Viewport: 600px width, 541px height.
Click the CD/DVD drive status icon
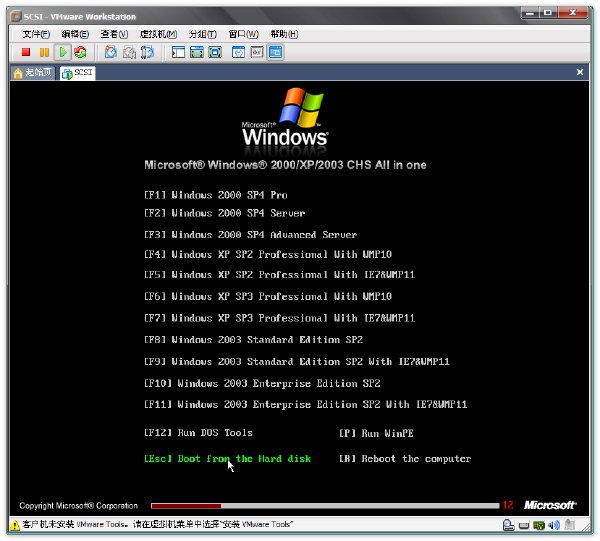pyautogui.click(x=509, y=525)
